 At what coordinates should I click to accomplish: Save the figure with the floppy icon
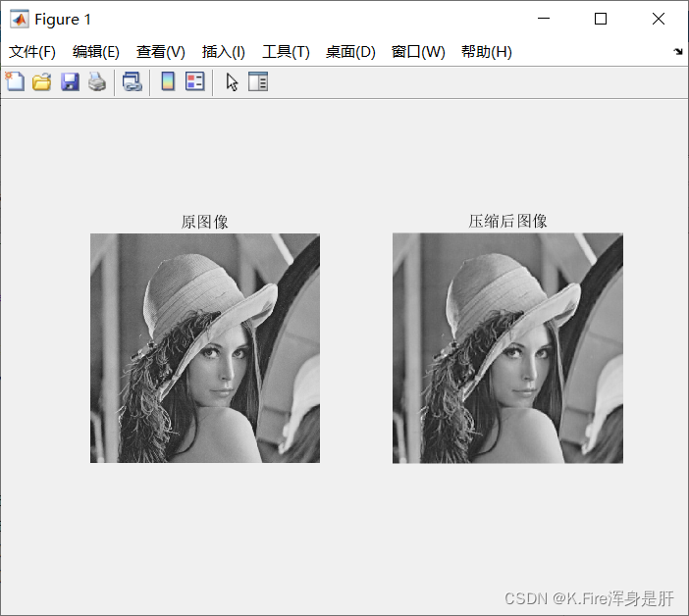tap(70, 81)
